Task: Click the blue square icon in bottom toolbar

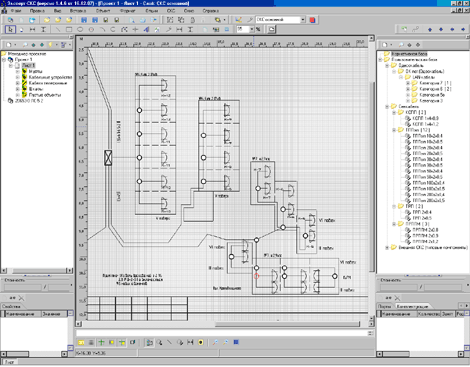Action: (x=236, y=342)
